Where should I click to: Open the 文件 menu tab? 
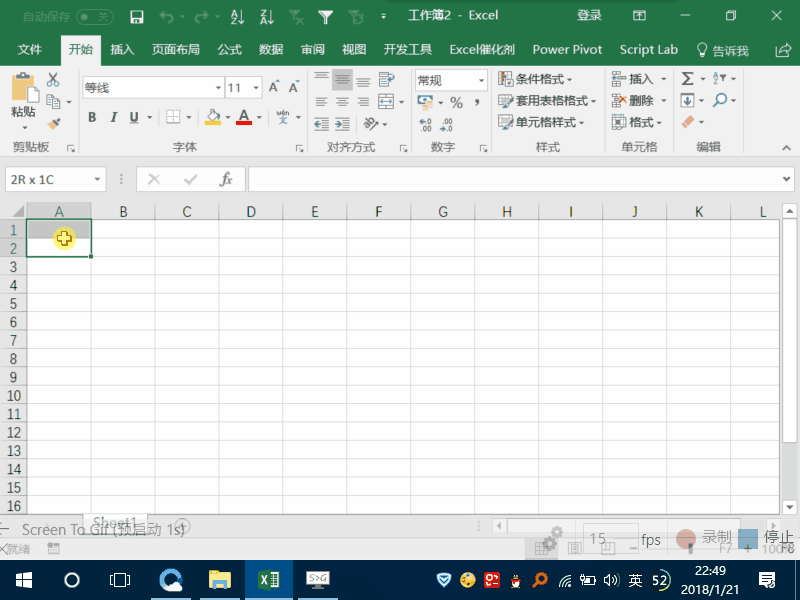point(30,49)
